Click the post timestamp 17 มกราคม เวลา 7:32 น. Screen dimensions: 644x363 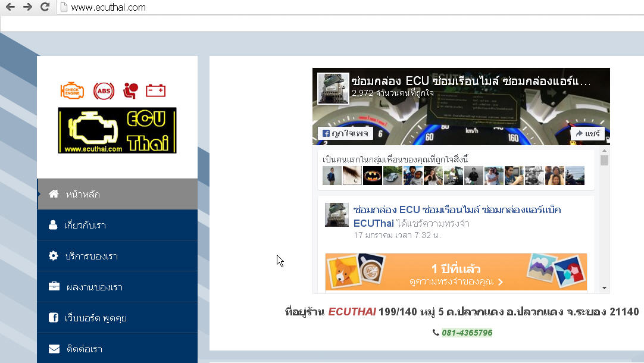click(x=397, y=235)
